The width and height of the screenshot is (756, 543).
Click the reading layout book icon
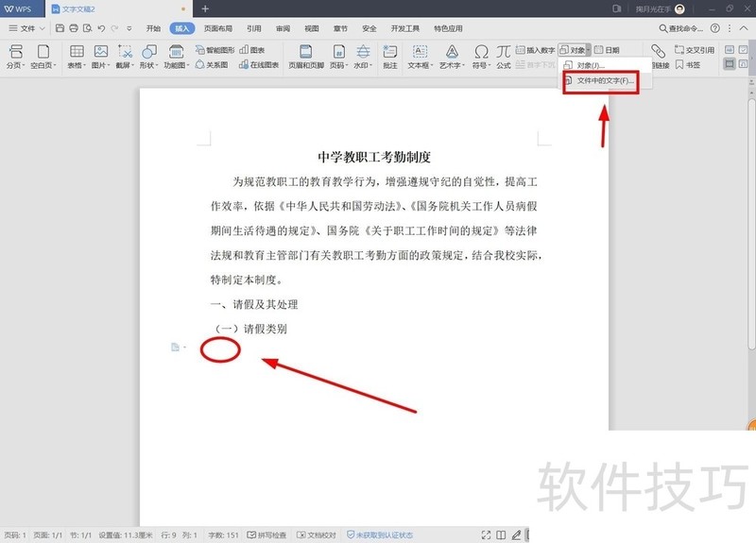(x=501, y=535)
